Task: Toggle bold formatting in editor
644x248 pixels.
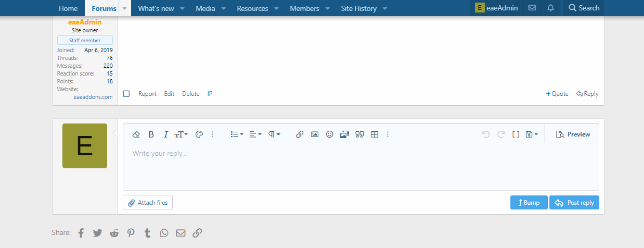Action: tap(151, 134)
